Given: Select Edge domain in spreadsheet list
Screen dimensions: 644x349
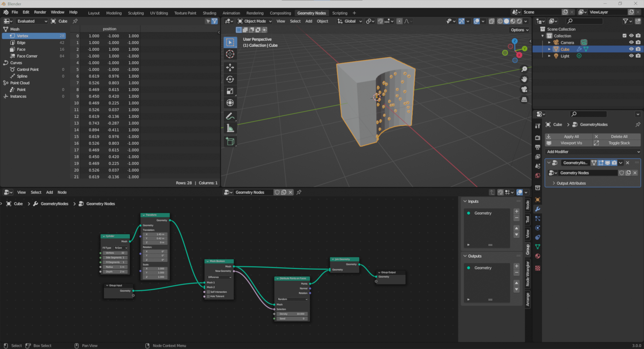Looking at the screenshot, I should point(34,43).
